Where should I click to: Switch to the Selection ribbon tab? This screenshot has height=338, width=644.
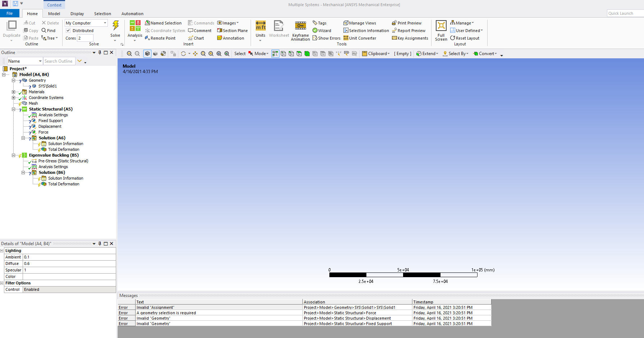(x=103, y=14)
